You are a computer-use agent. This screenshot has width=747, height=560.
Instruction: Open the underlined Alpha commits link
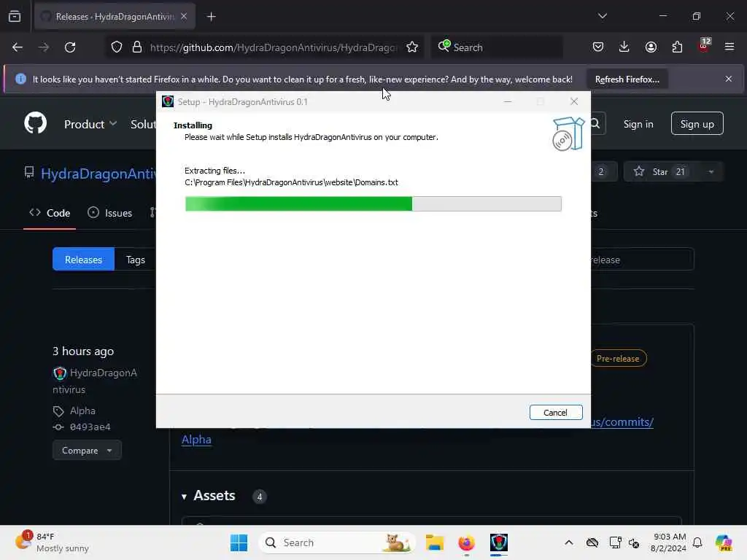[x=196, y=439]
